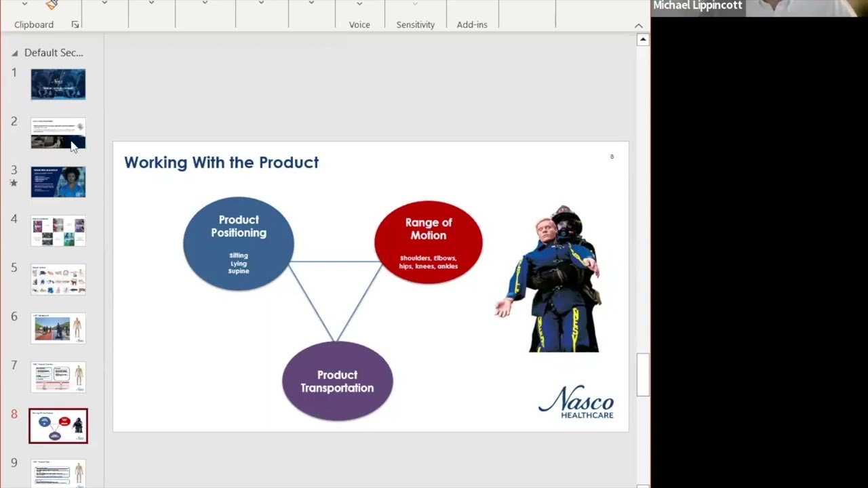Screen dimensions: 868x488
Task: Select the blue Product Positioning ellipse
Action: click(239, 244)
